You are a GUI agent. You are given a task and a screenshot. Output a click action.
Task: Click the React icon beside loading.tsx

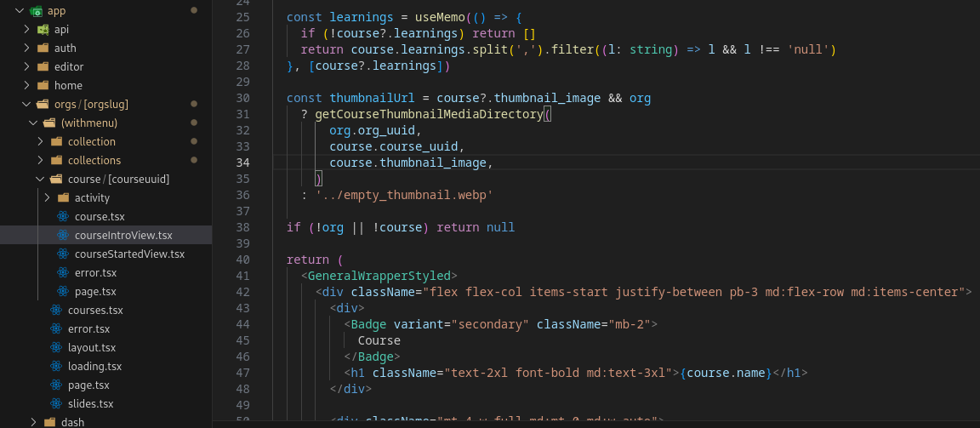[56, 367]
